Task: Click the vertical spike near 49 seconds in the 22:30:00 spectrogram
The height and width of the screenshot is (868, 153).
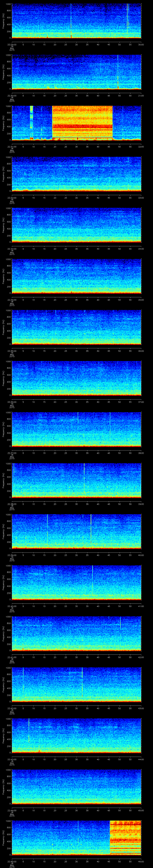Action: pyautogui.click(x=118, y=72)
